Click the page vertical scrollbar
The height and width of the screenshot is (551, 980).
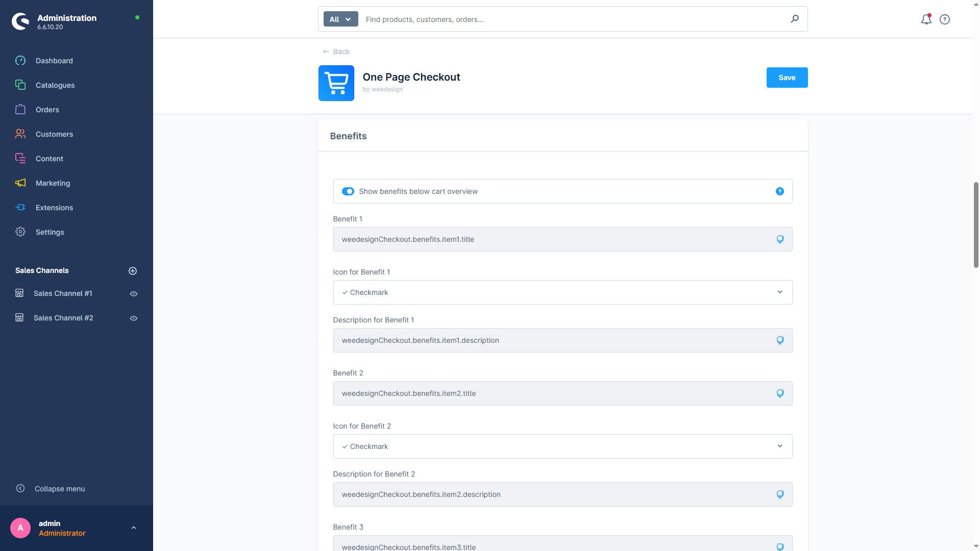click(976, 224)
